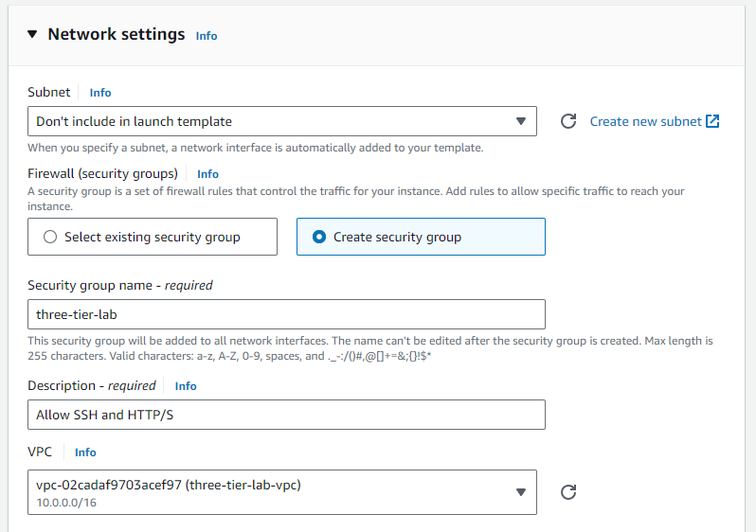
Task: Click external link icon after Create new subnet
Action: [x=713, y=121]
